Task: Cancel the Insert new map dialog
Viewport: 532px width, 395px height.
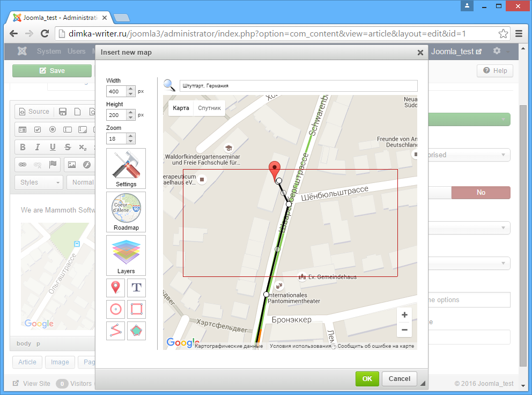Action: click(399, 379)
